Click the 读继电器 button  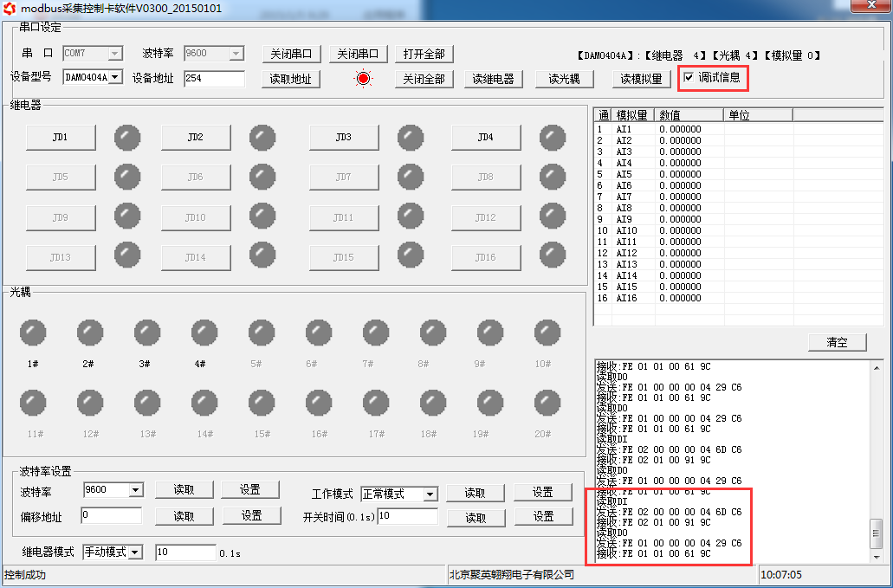coord(493,79)
